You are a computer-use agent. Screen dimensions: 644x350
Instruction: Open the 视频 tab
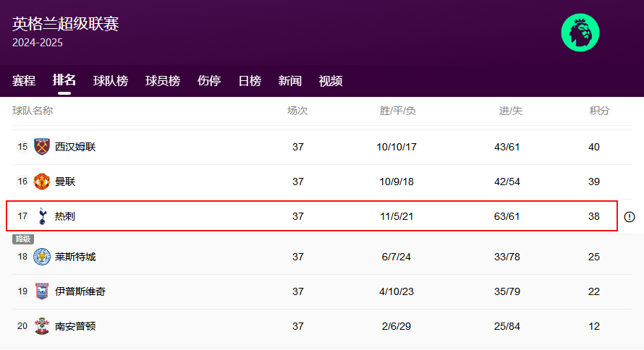(x=331, y=81)
